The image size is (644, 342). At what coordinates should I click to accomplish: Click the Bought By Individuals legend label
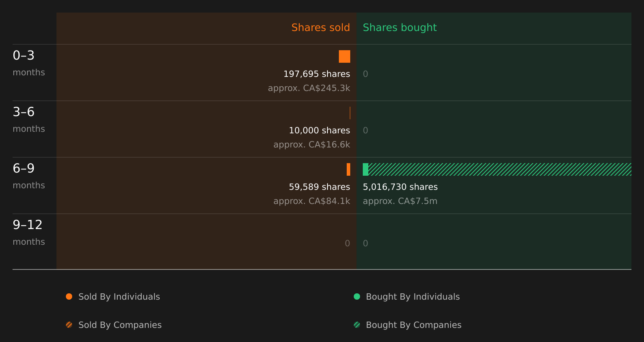(413, 297)
